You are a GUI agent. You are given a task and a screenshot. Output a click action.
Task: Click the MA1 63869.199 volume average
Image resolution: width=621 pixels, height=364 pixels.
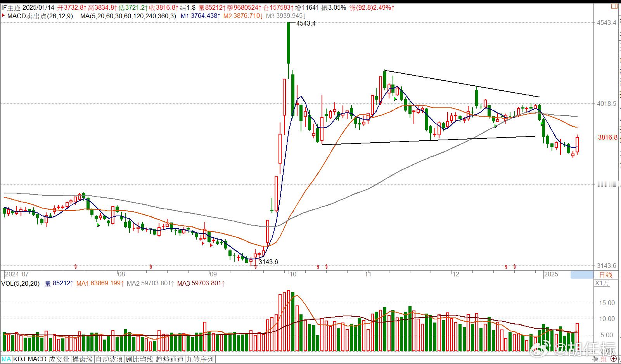[100, 283]
